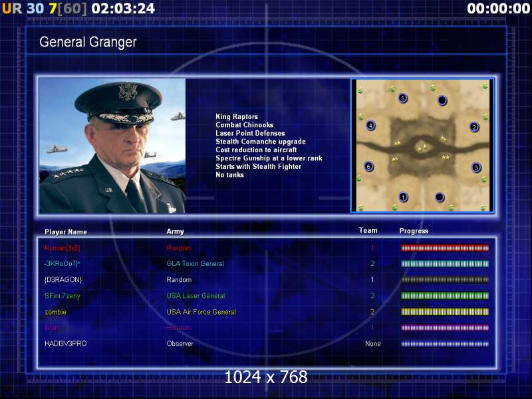Click the purple progress bar
This screenshot has height=399, width=532.
click(445, 327)
